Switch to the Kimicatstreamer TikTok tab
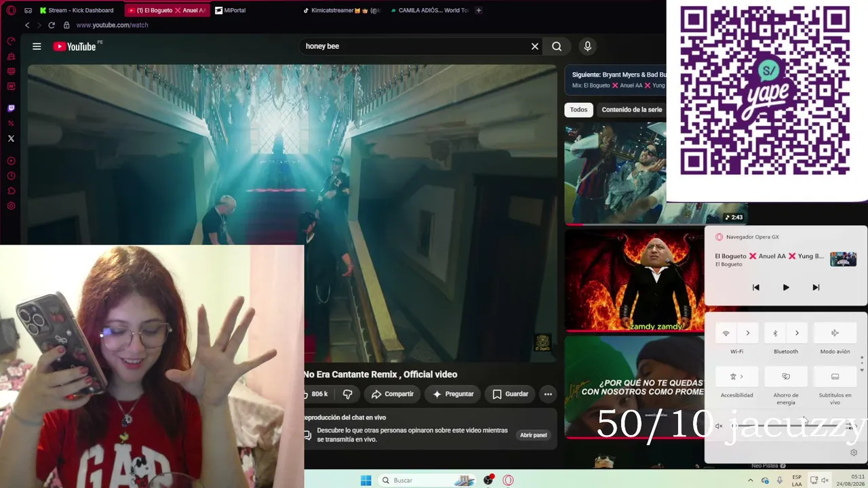This screenshot has width=868, height=488. (x=342, y=10)
